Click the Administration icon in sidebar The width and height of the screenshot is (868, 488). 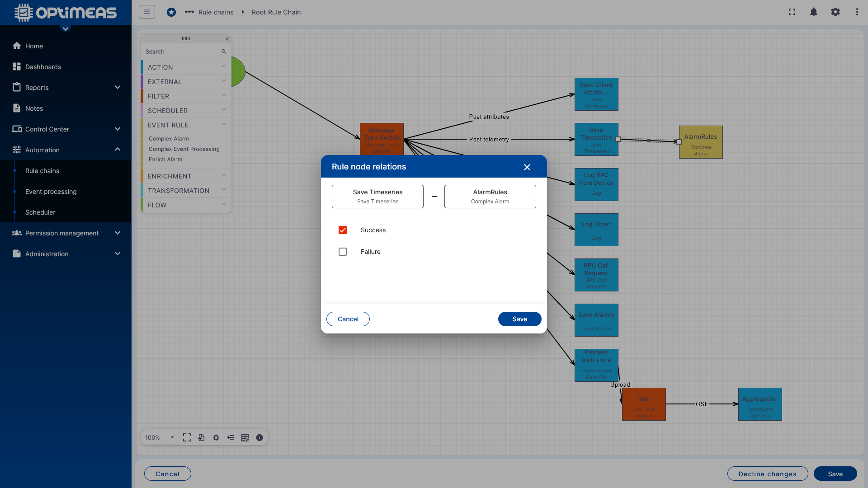click(x=17, y=253)
